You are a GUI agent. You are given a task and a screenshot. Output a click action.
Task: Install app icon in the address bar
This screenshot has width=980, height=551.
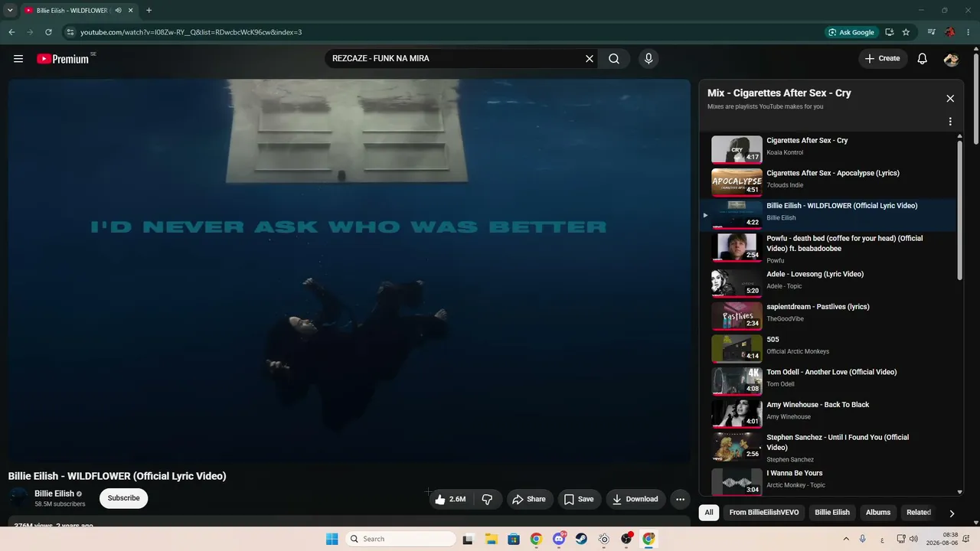889,32
